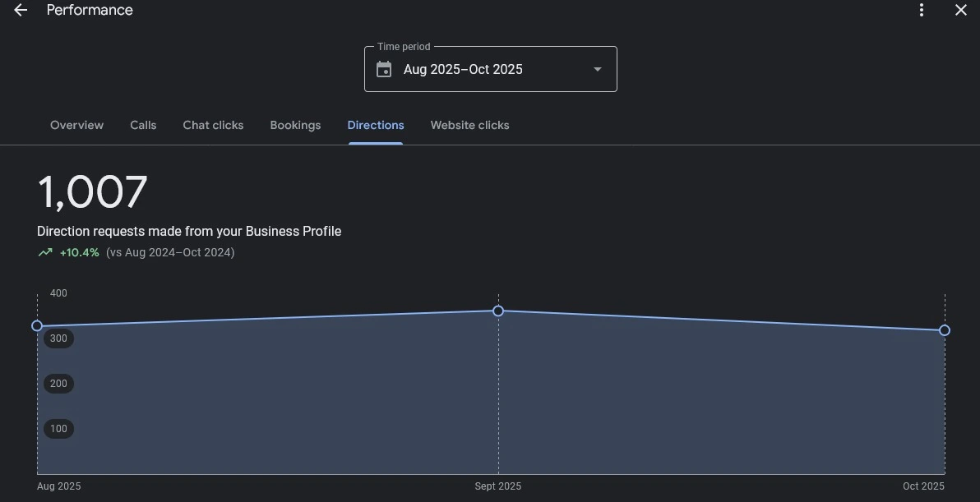The width and height of the screenshot is (980, 502).
Task: Click the green trending-up arrow icon
Action: coord(45,253)
